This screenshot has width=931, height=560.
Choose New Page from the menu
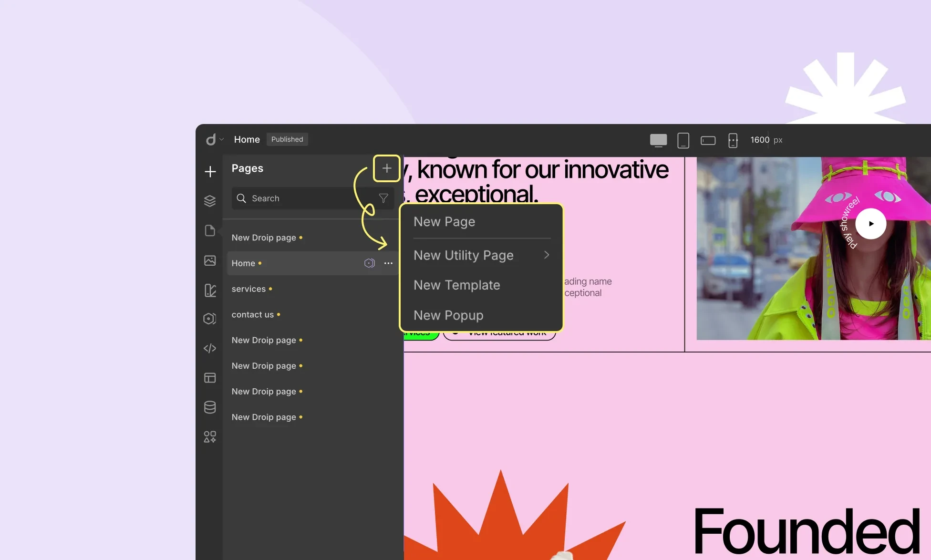tap(444, 222)
